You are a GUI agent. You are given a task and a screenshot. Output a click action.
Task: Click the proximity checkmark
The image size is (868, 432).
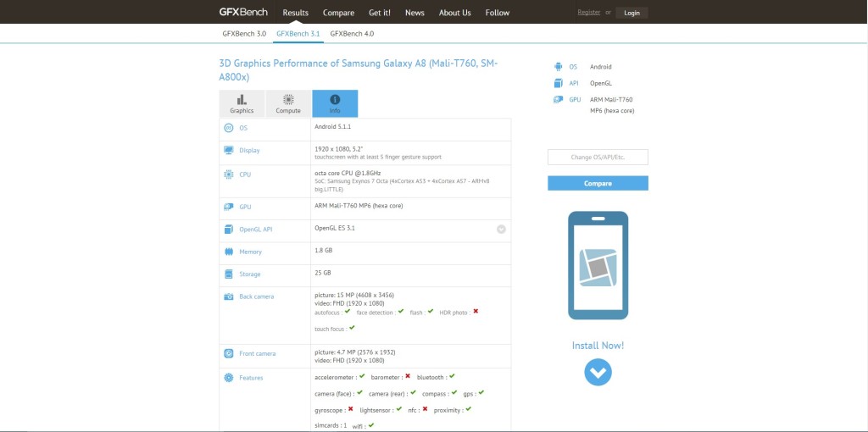click(468, 409)
